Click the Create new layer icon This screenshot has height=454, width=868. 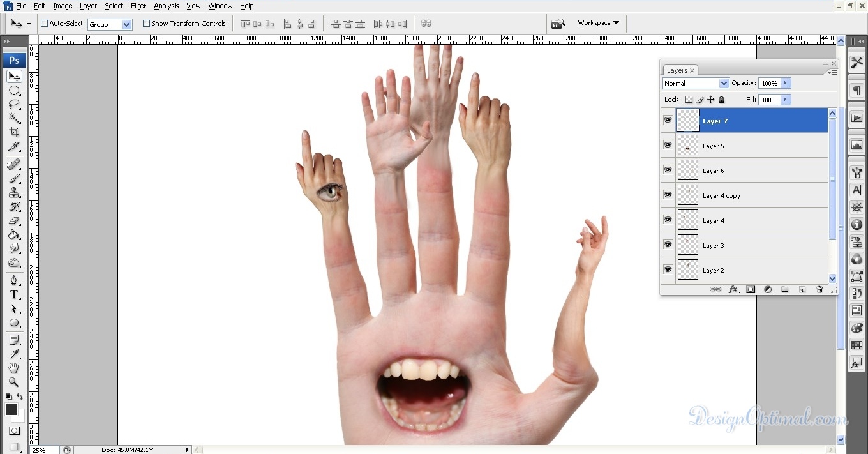click(x=802, y=289)
